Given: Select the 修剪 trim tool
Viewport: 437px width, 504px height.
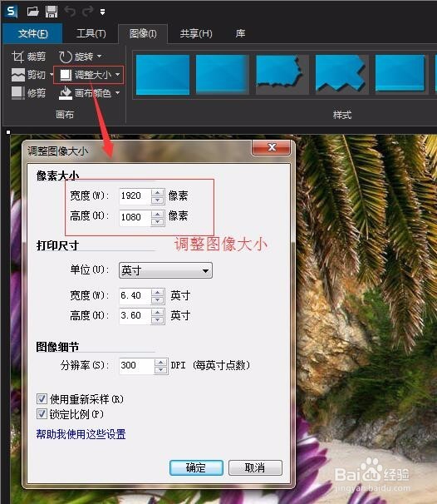Looking at the screenshot, I should (28, 93).
